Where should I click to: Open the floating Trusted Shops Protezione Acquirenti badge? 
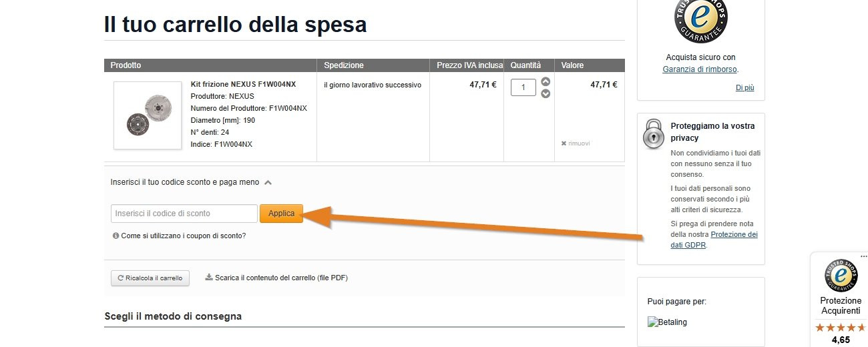(841, 301)
